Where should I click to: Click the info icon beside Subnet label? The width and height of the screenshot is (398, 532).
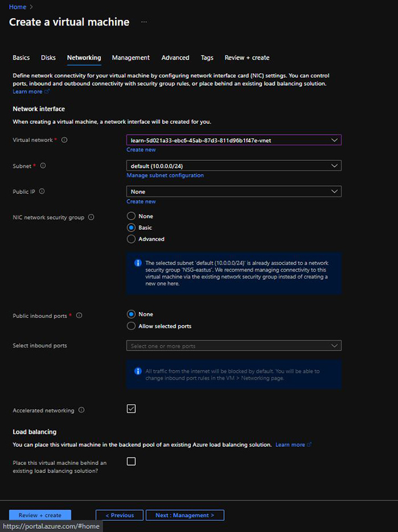tap(43, 166)
